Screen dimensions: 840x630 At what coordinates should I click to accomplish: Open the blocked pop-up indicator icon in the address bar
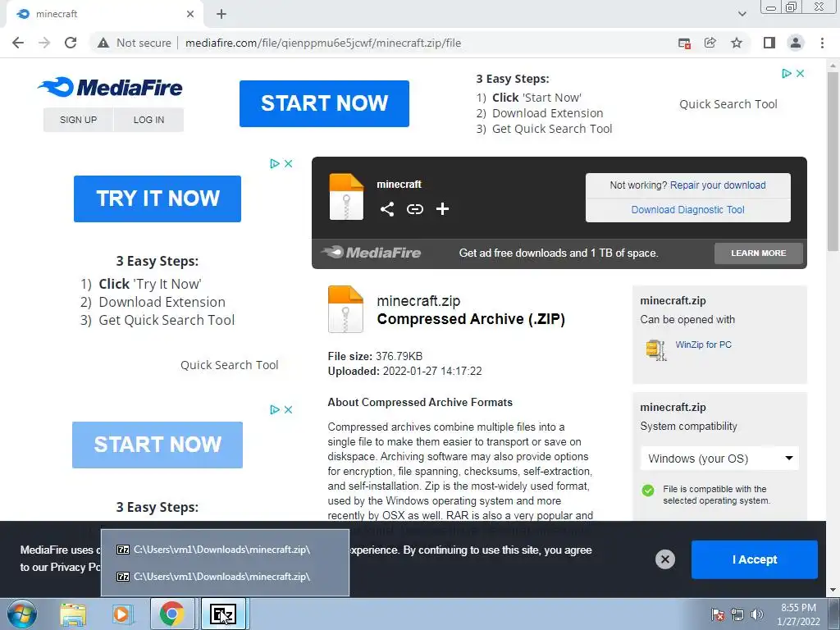(684, 43)
